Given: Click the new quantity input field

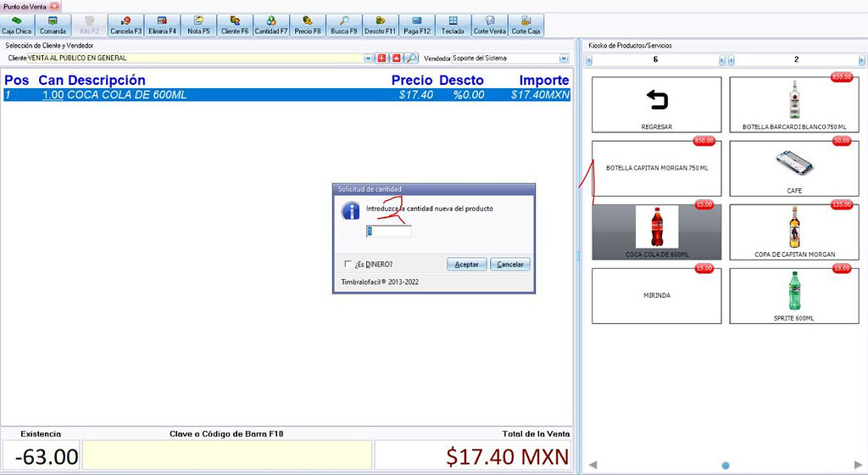Looking at the screenshot, I should 388,232.
